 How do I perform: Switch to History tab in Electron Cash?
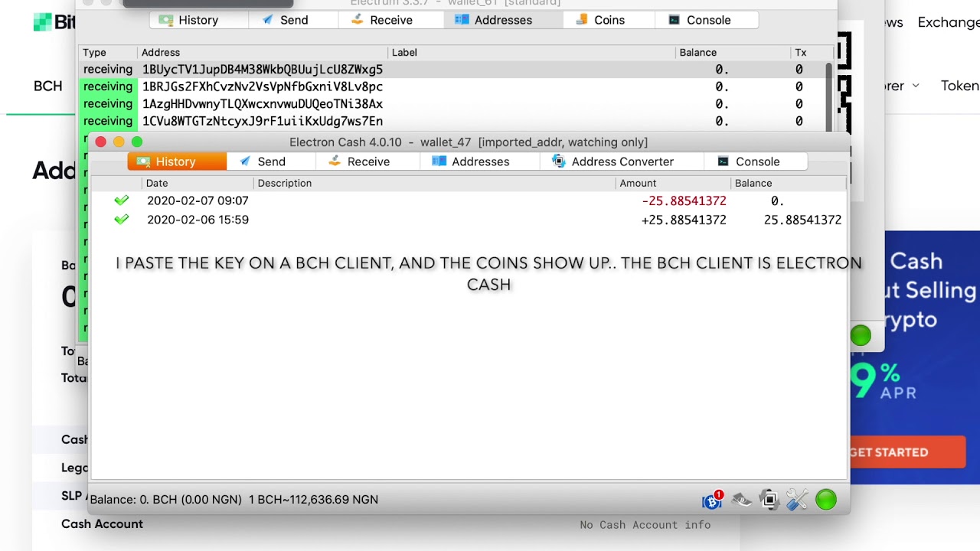tap(177, 161)
